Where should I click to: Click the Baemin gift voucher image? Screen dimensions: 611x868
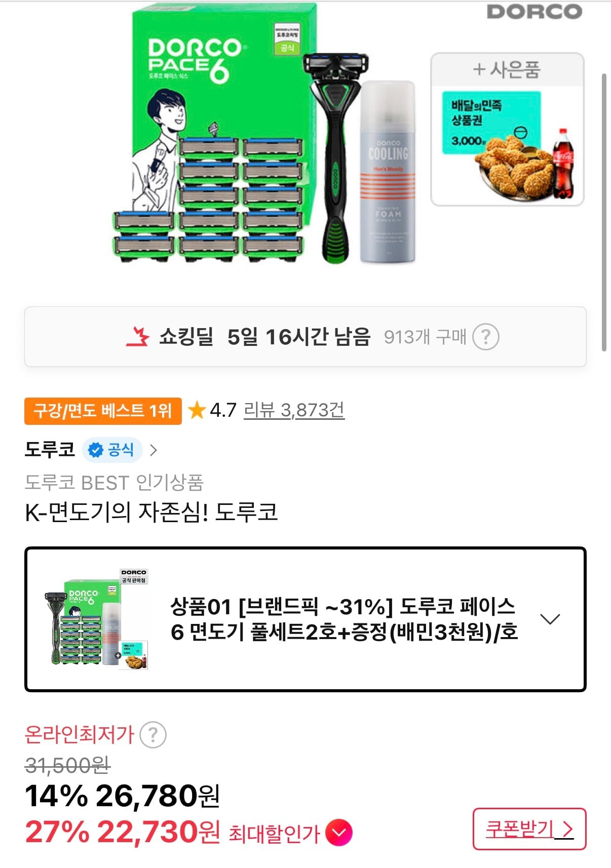(x=507, y=130)
